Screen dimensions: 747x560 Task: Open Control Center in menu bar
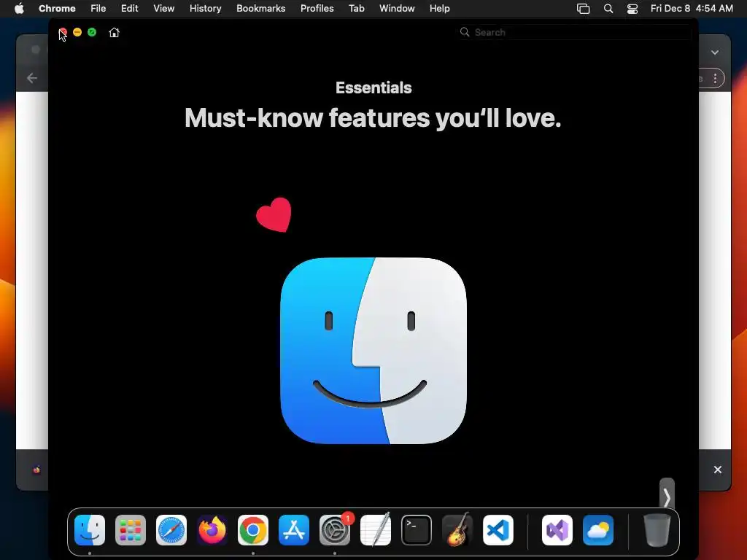click(x=632, y=9)
